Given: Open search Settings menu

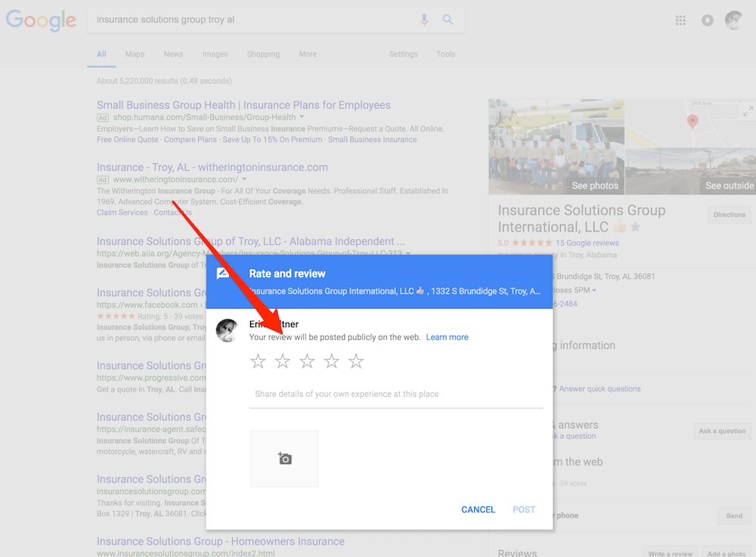Looking at the screenshot, I should click(x=404, y=54).
